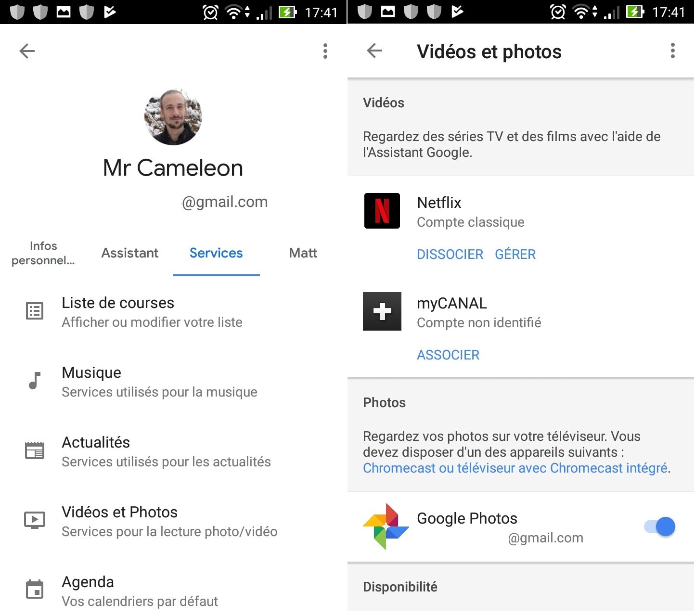Click the Netflix app icon
This screenshot has width=695, height=616.
382,211
